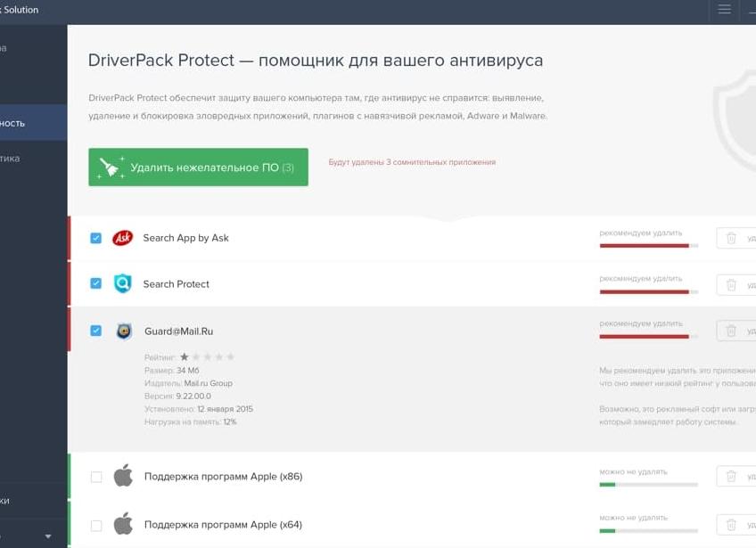Click the Search Protect magnifier icon

[x=122, y=283]
